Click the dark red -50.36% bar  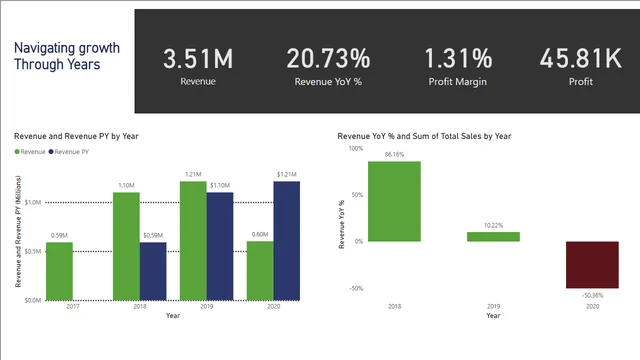click(x=592, y=265)
